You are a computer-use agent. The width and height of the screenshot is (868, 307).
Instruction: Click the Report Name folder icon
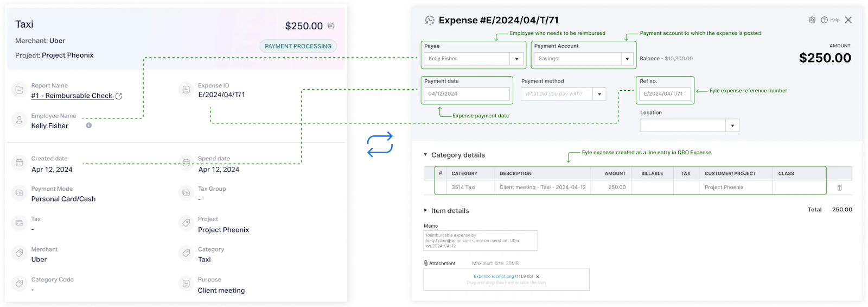click(20, 90)
